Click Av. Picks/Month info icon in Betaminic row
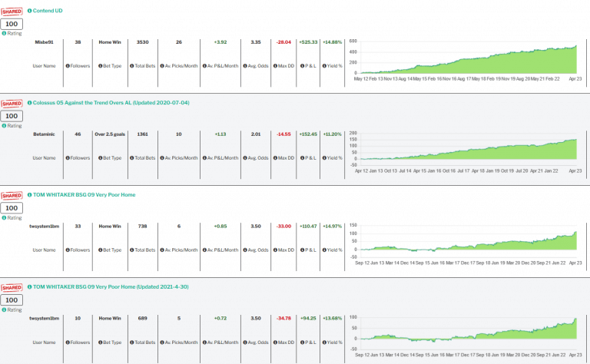The width and height of the screenshot is (590, 364). click(162, 158)
